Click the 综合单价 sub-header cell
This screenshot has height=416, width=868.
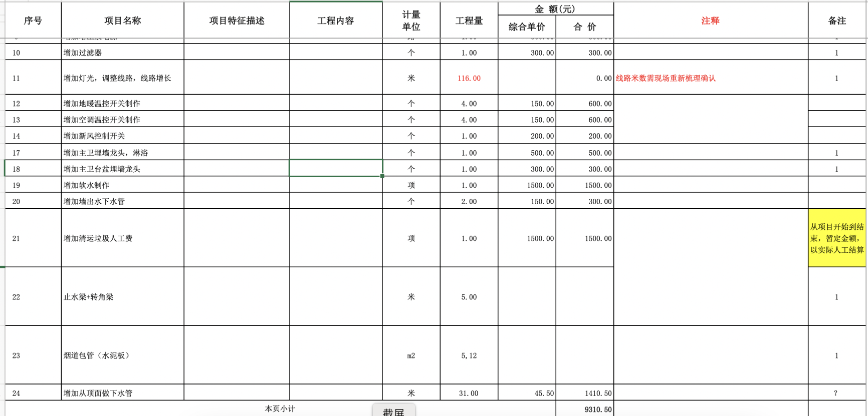[x=527, y=27]
